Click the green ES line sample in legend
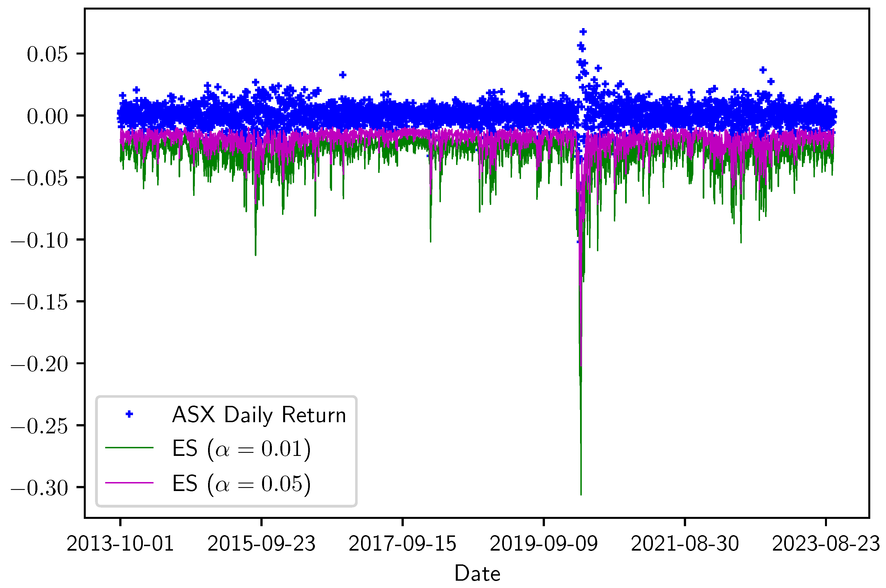 [x=129, y=447]
